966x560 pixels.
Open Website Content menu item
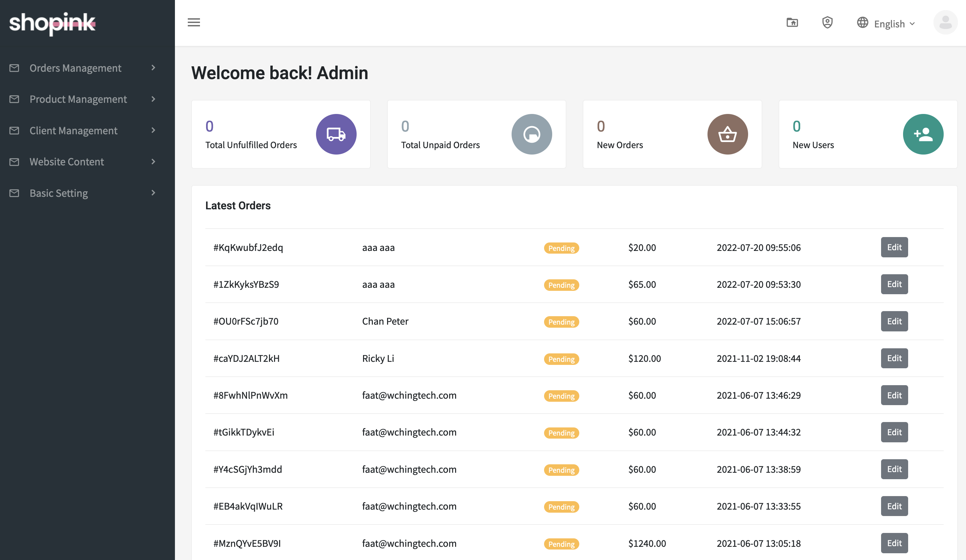tap(87, 162)
